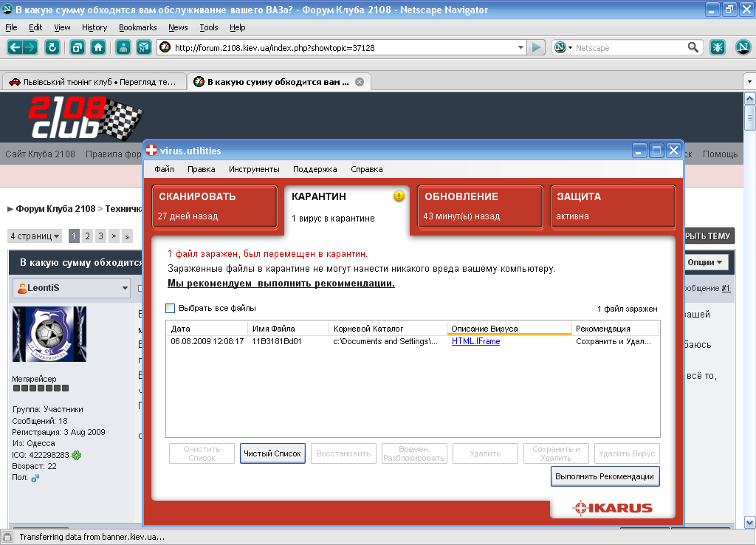Click the Netscape N throbber logo
Viewport: 756px width, 545px height.
pos(743,47)
